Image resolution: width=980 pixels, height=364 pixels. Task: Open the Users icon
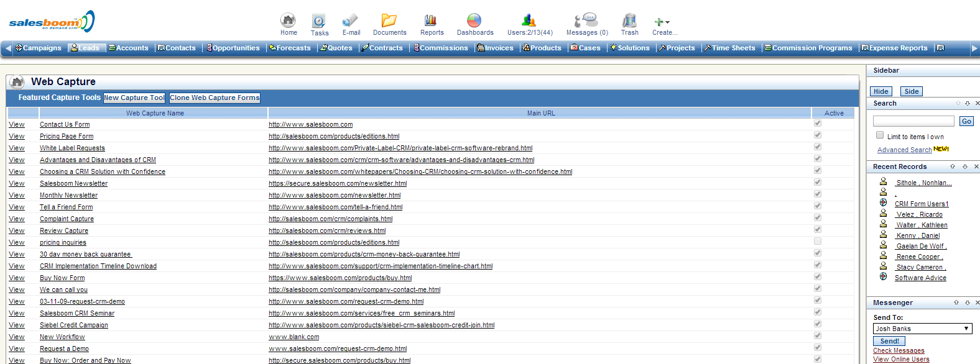[x=529, y=20]
